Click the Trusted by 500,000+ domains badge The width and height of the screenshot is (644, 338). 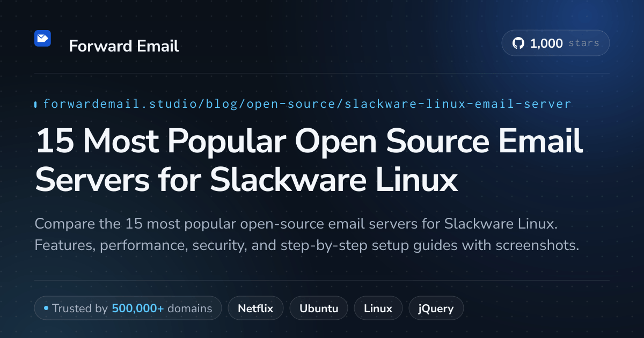128,308
